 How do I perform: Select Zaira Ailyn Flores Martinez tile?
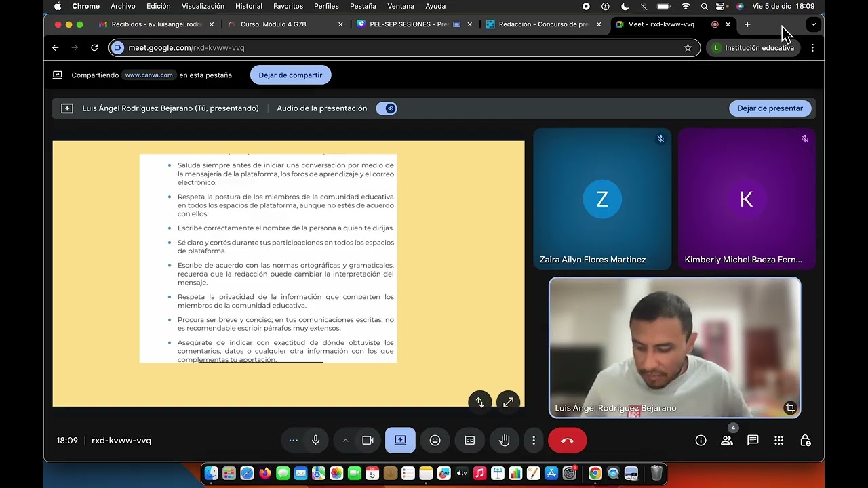[x=602, y=199]
